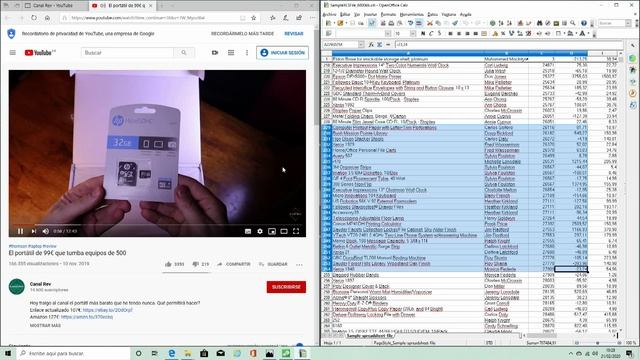Open Background Color dropdown in Calc
Screen dimensions: 640x360
tap(576, 33)
